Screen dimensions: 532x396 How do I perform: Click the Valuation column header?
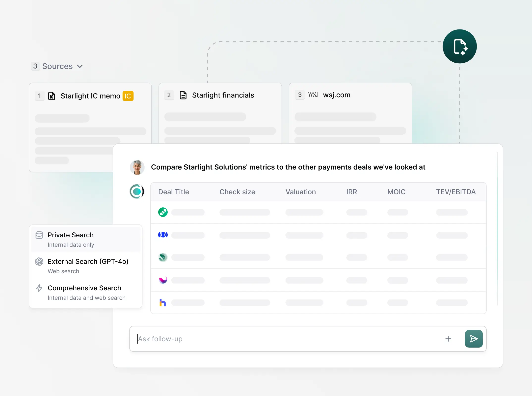coord(301,192)
